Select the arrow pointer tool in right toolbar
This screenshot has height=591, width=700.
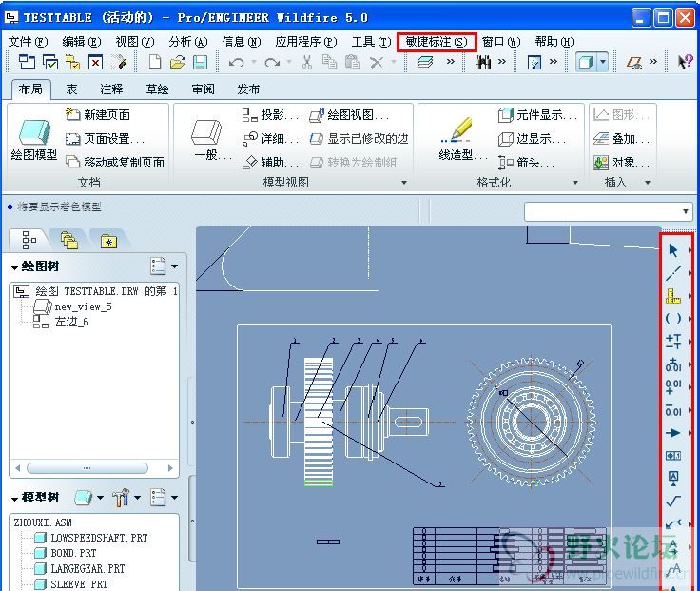pyautogui.click(x=673, y=250)
